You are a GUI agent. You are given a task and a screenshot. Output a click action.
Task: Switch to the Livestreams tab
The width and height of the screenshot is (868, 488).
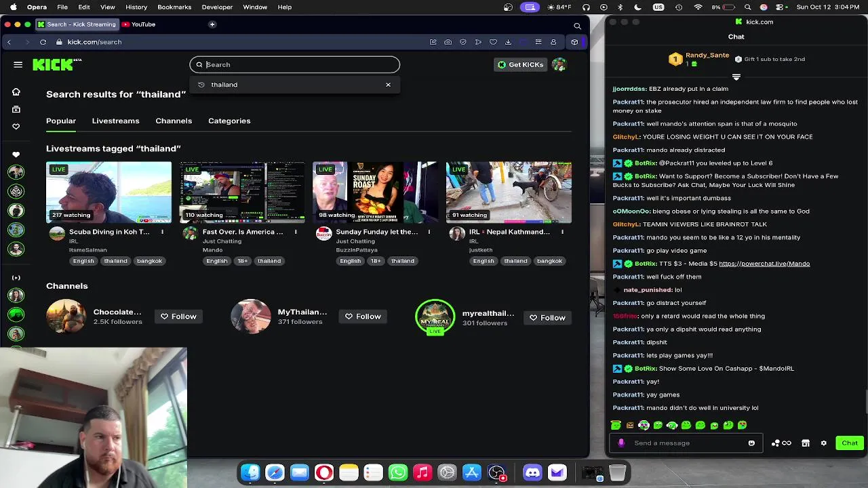click(115, 121)
